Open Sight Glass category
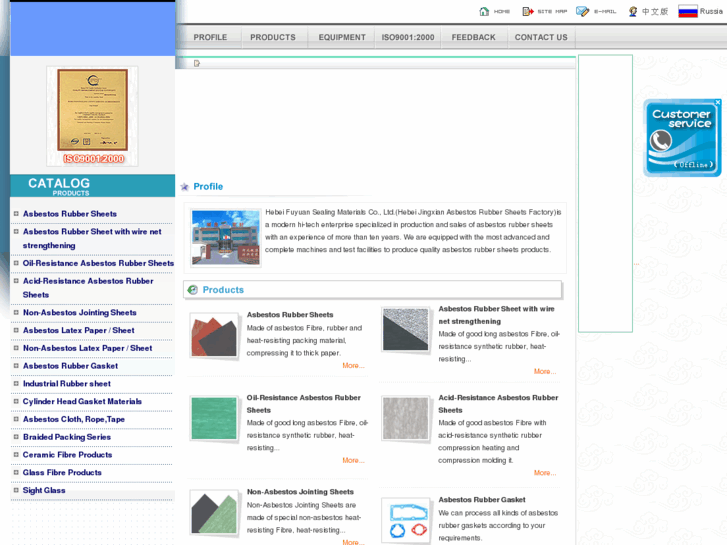Viewport: 727px width, 545px height. click(44, 490)
